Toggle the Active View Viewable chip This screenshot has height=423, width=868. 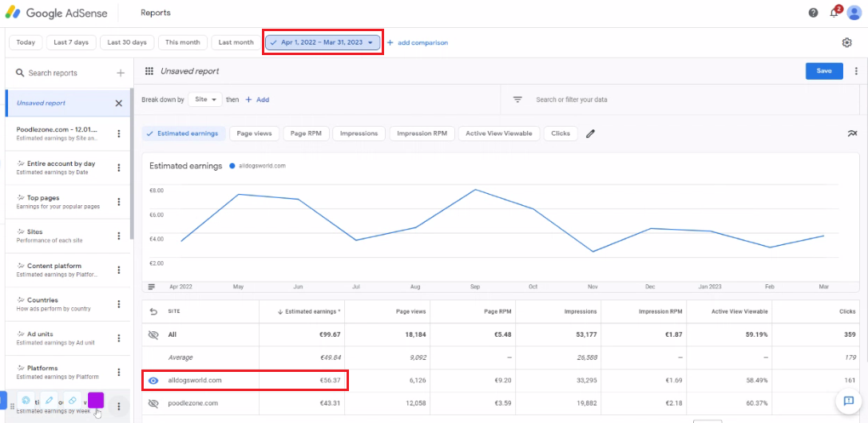coord(499,133)
